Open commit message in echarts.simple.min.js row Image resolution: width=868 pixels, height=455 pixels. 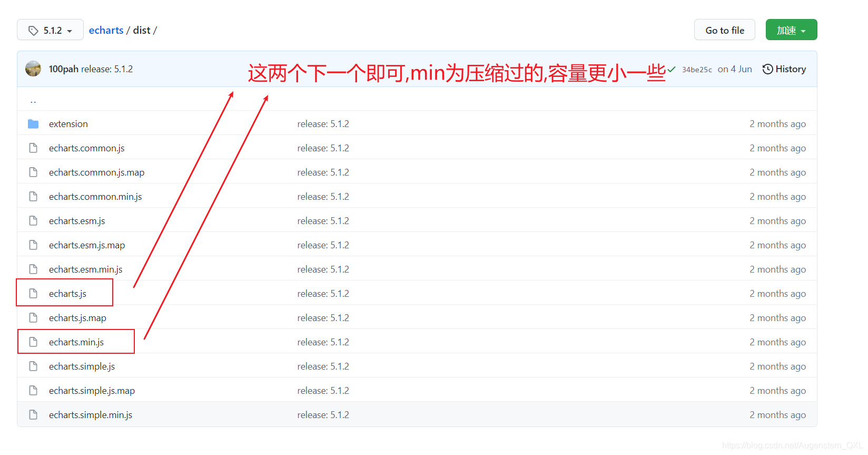coord(323,415)
